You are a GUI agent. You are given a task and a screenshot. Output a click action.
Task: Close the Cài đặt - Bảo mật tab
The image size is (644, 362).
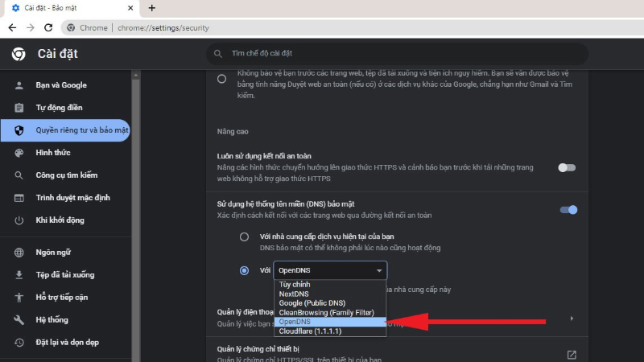tap(130, 8)
